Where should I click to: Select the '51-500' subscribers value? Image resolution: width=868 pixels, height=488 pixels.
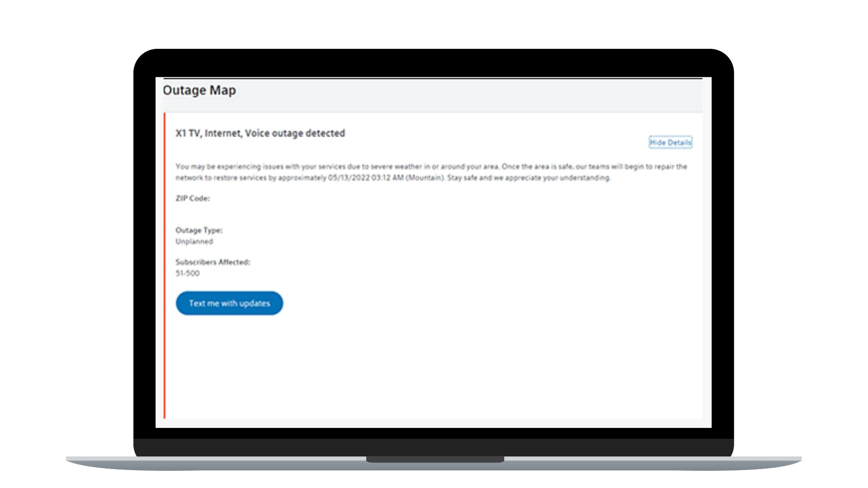188,273
